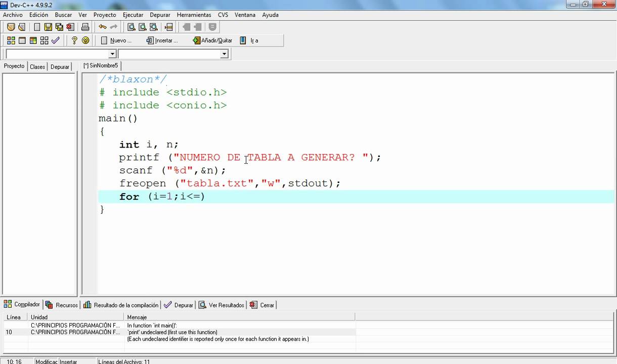
Task: Click the Search Again icon
Action: (x=154, y=27)
